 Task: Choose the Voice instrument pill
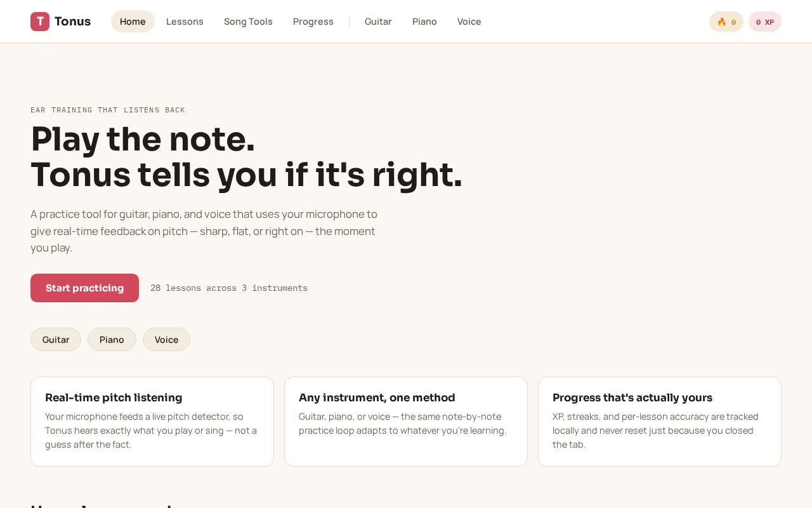(x=166, y=340)
